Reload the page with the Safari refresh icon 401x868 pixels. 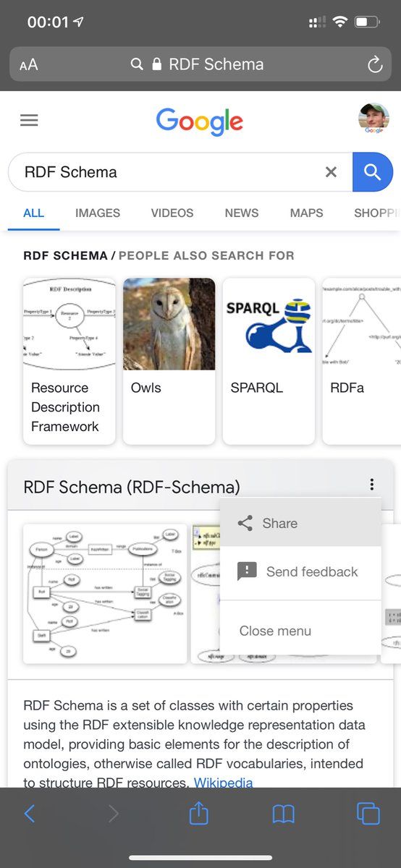[374, 64]
